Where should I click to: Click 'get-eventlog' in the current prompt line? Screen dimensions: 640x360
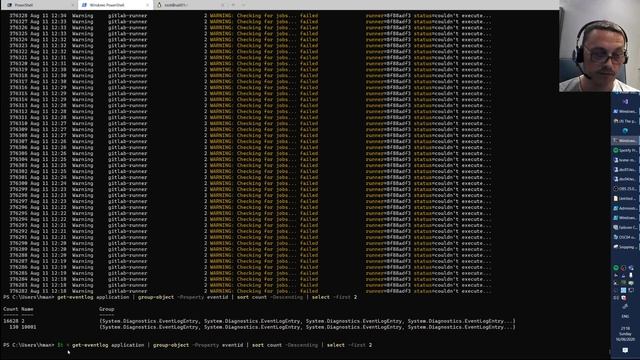90,345
